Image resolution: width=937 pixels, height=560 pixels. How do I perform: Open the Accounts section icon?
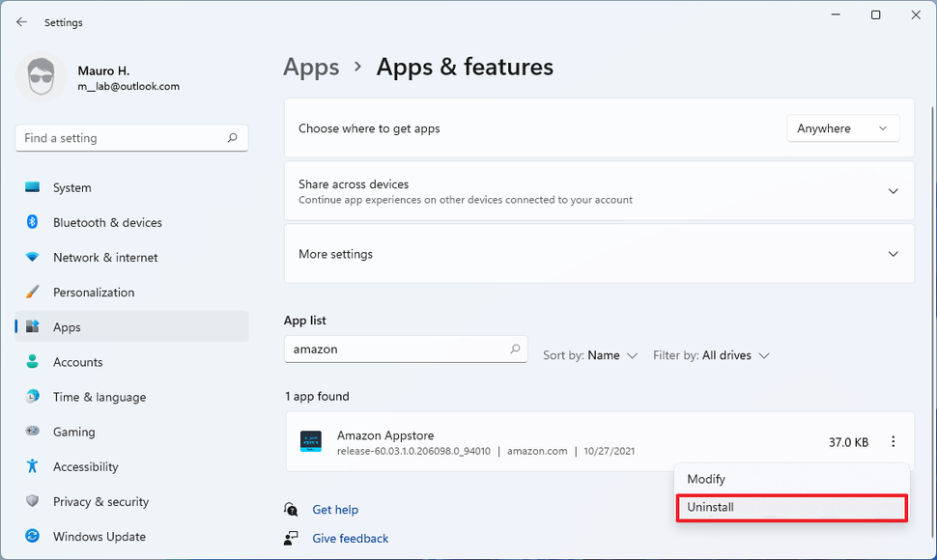click(x=32, y=362)
